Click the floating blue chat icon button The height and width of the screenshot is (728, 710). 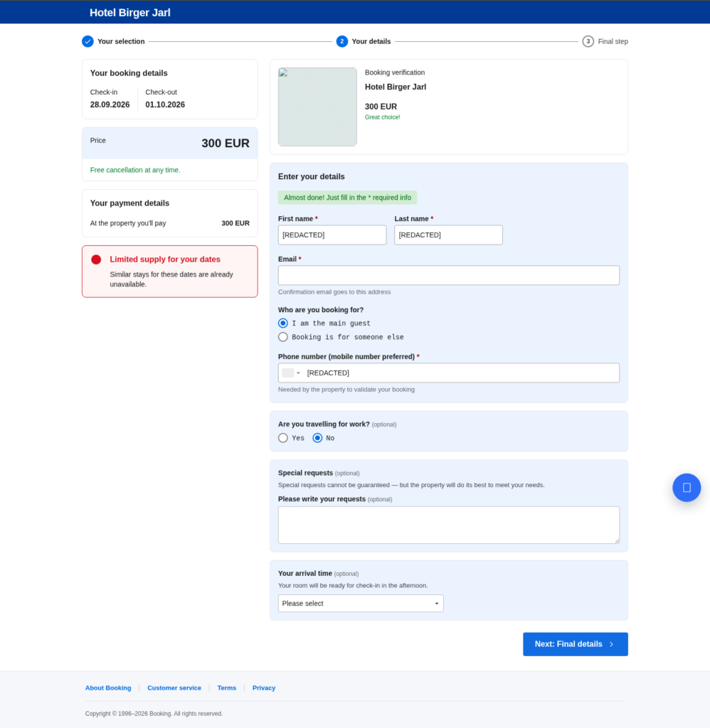click(687, 488)
